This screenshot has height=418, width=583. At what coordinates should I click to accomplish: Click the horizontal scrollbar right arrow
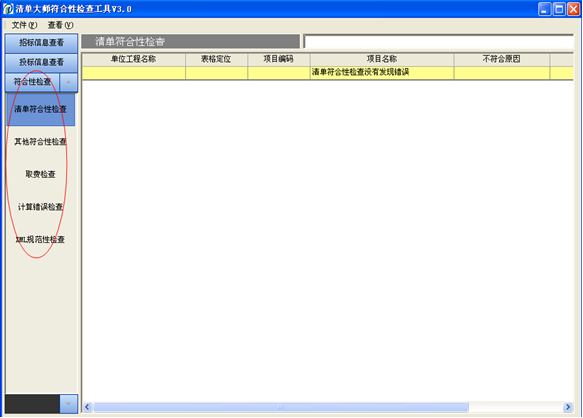click(568, 407)
